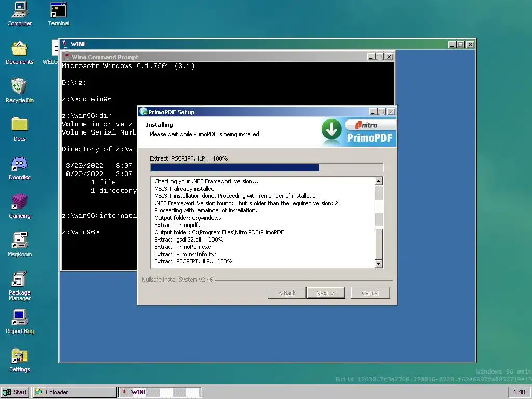This screenshot has height=399, width=532.
Task: Click the install log scroll up arrow
Action: 379,181
